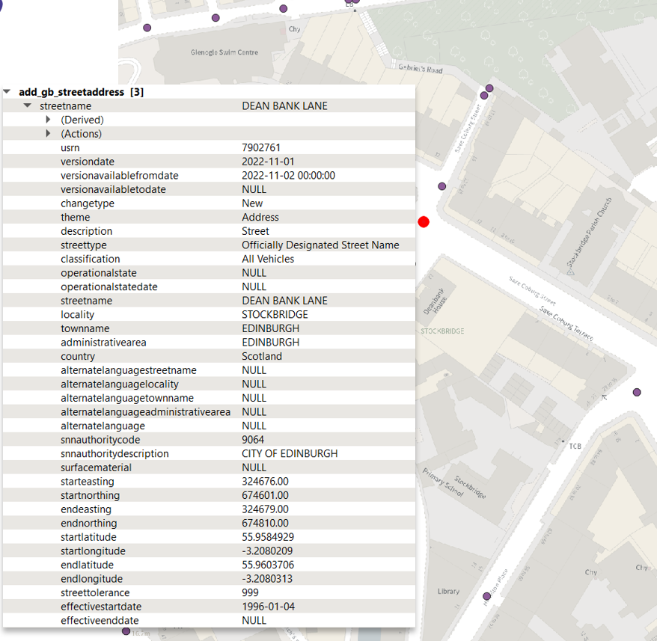Click the Library label on the map

pyautogui.click(x=449, y=591)
